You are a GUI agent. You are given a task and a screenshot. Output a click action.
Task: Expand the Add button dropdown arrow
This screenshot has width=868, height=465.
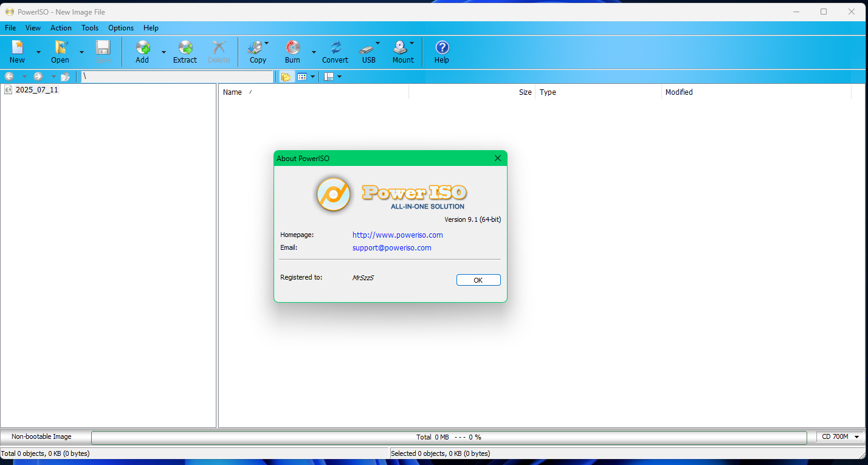tap(164, 52)
